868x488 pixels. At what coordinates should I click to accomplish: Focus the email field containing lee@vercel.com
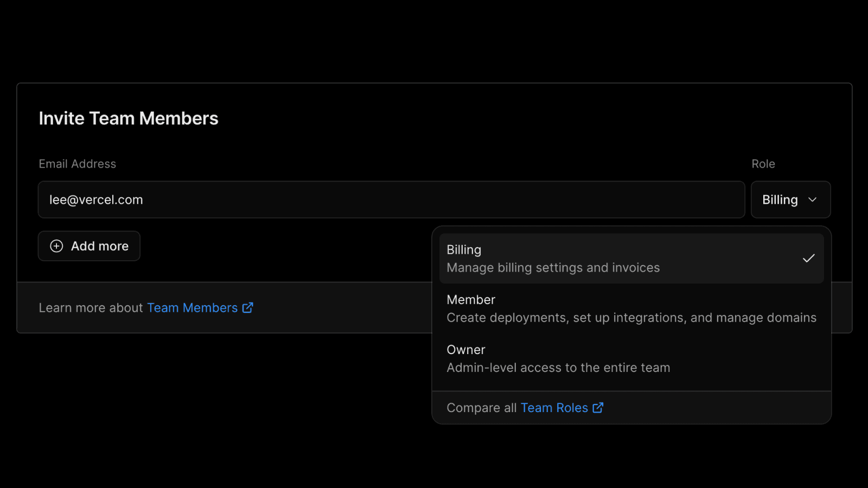[391, 200]
